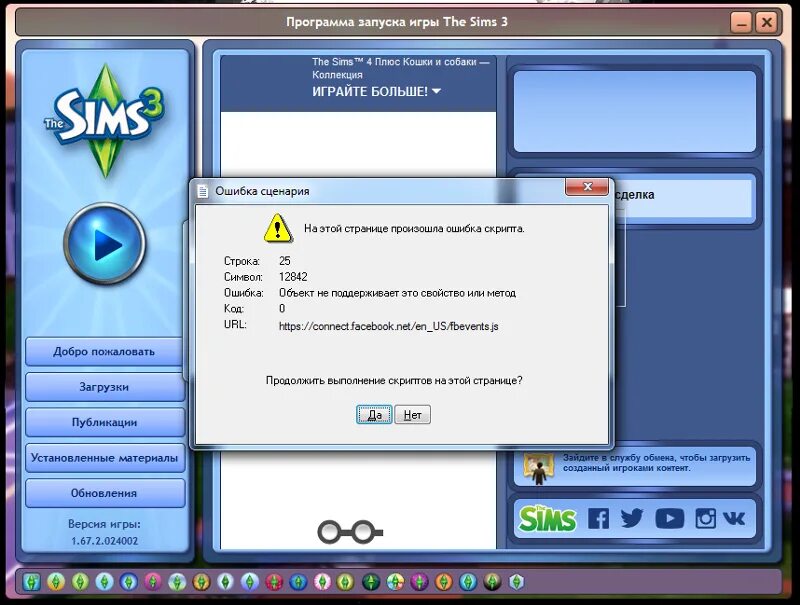
Task: Select the Обновления tab
Action: coord(104,493)
